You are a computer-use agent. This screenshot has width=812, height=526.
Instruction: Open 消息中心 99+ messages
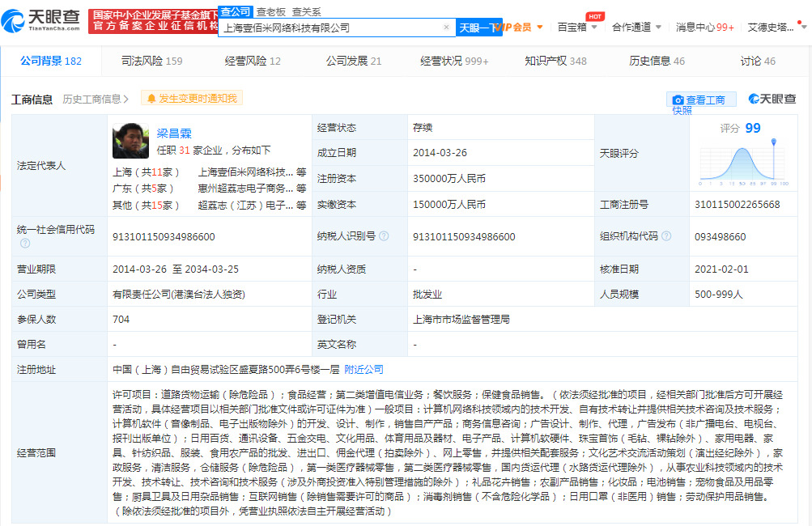point(705,27)
